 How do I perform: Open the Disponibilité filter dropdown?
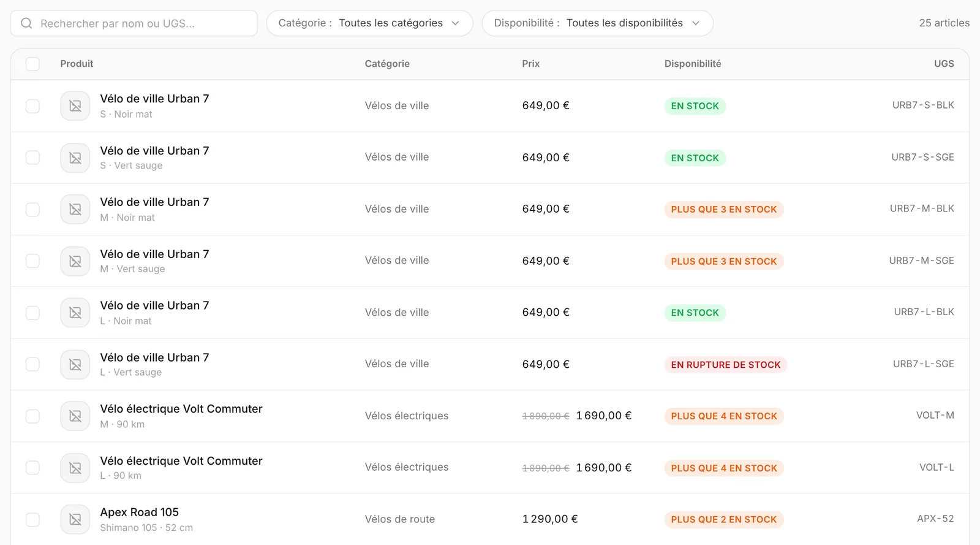597,23
